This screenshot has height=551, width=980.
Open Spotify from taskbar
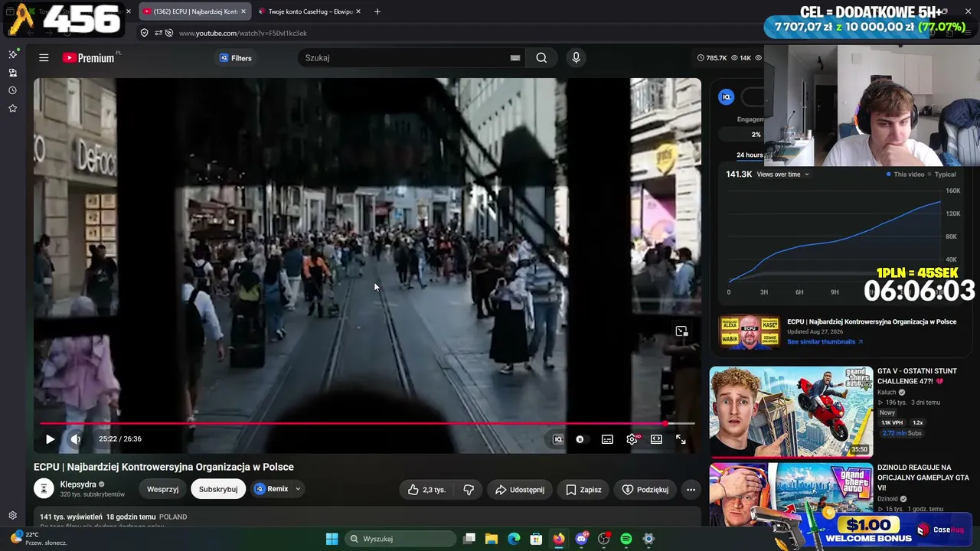tap(626, 539)
